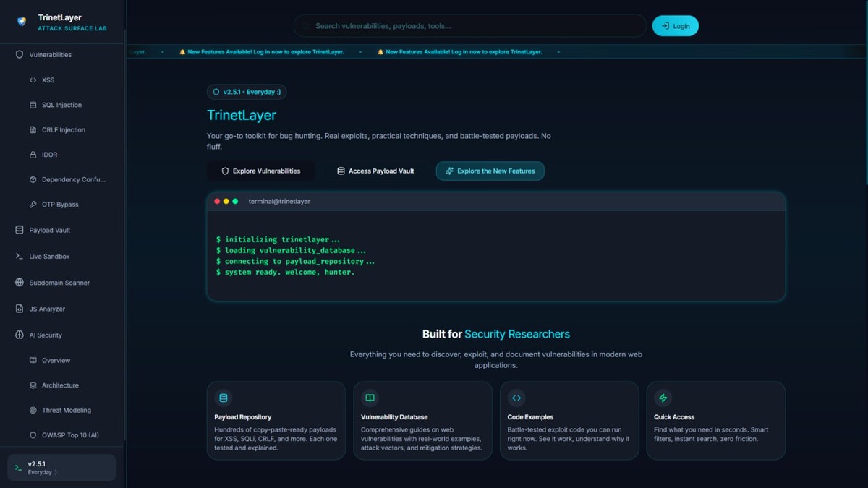Launch the Live Sandbox terminal icon
The width and height of the screenshot is (868, 488).
(20, 257)
